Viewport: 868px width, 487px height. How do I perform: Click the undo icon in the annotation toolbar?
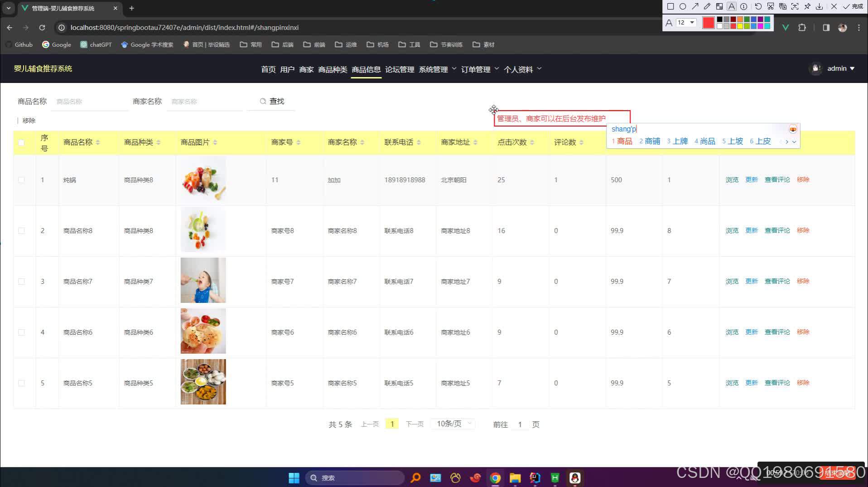758,7
